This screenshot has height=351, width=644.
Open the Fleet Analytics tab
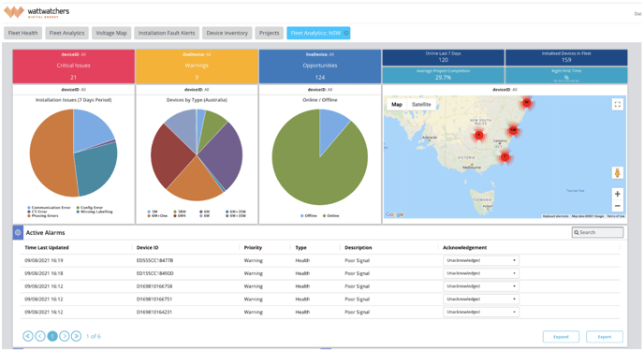(67, 33)
